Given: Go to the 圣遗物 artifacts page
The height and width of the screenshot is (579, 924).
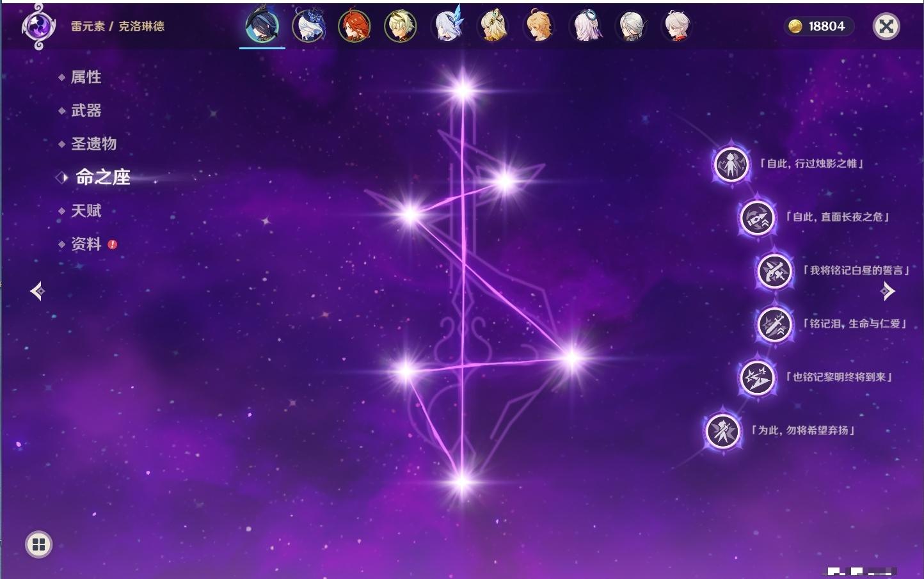Looking at the screenshot, I should [x=93, y=144].
